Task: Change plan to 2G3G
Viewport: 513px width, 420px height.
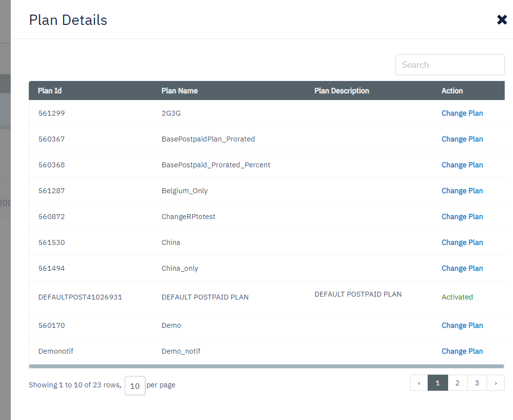Action: click(x=462, y=113)
